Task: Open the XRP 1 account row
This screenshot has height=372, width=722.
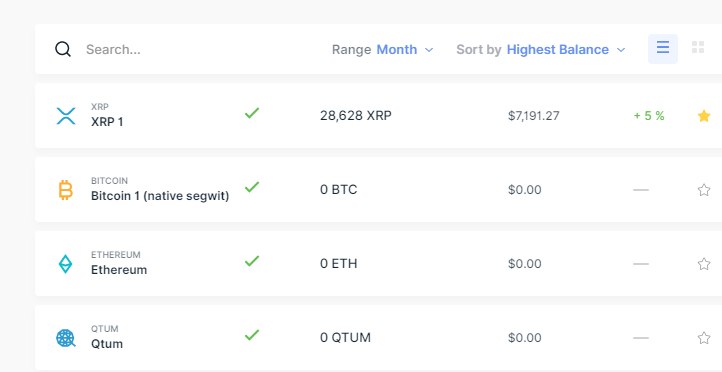Action: 378,116
